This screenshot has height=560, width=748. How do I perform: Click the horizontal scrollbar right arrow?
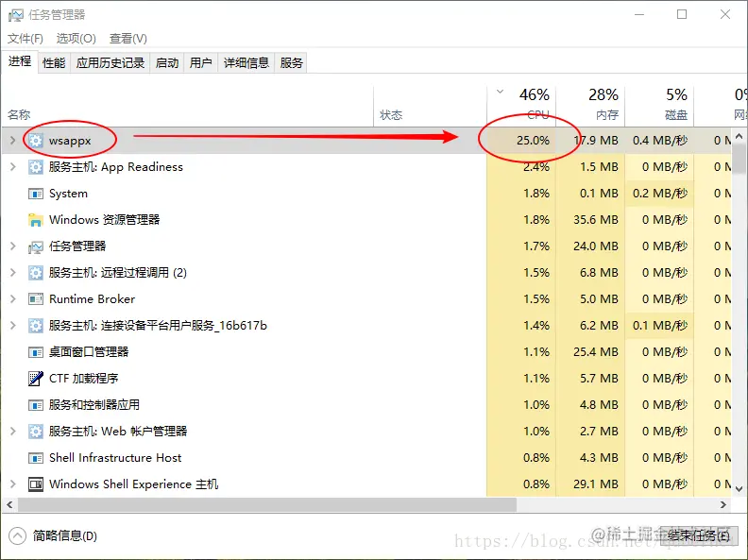[723, 504]
